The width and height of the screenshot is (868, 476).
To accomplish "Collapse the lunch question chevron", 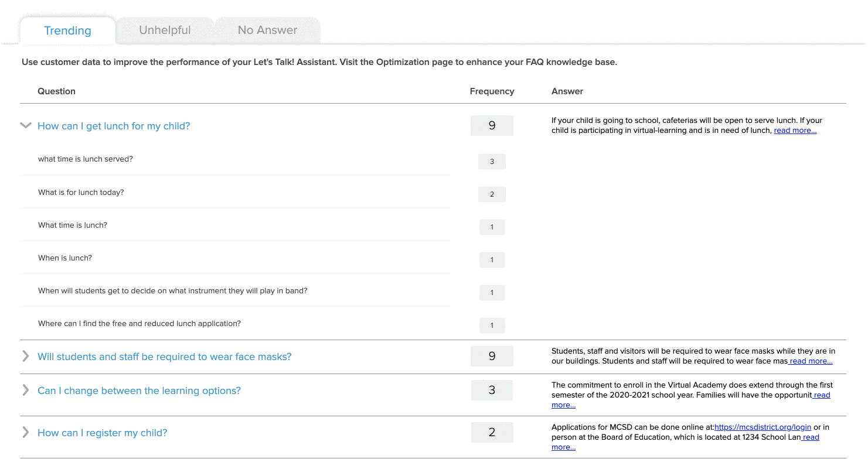I will click(25, 125).
